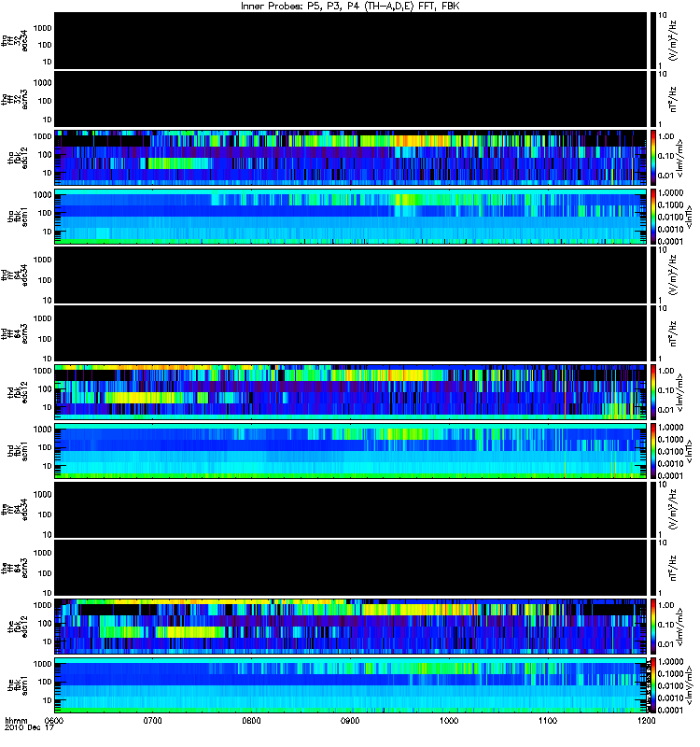700x747 pixels.
Task: Click inside the tha fbk edc12 spectrogram
Action: [351, 157]
